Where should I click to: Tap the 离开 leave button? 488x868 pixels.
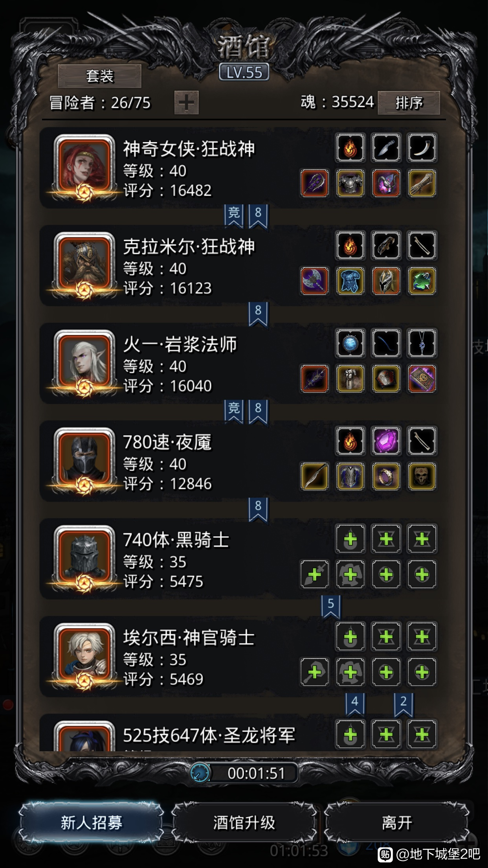coord(397,822)
